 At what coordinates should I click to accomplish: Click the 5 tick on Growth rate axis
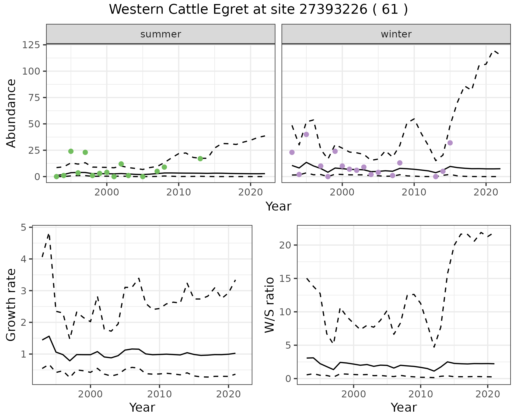pos(23,227)
